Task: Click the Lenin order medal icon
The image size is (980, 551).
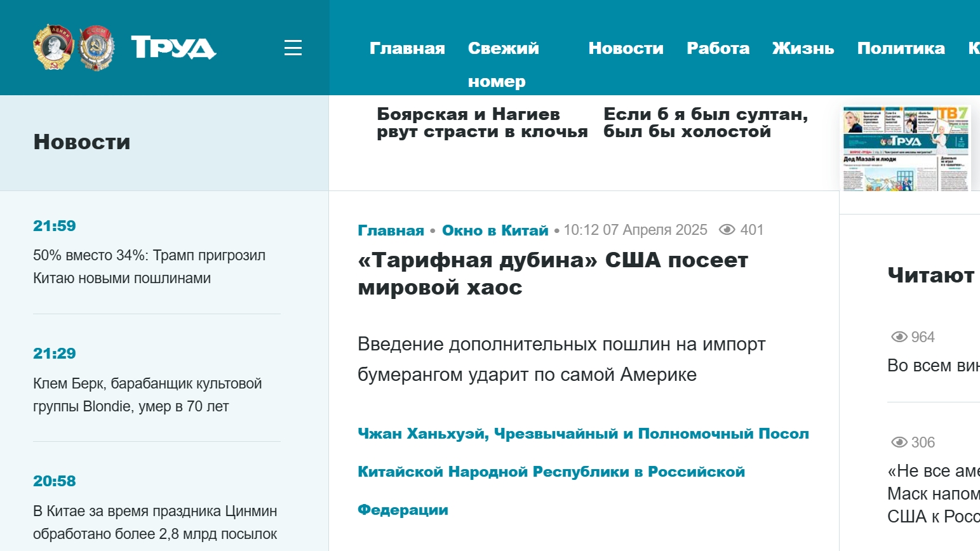Action: pos(53,47)
